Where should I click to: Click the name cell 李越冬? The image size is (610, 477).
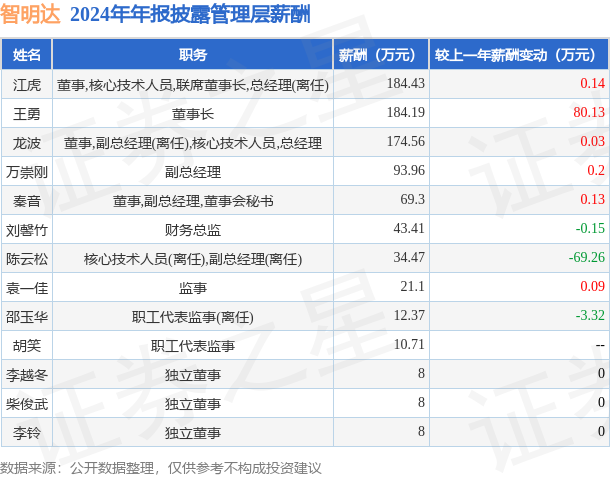pyautogui.click(x=26, y=375)
